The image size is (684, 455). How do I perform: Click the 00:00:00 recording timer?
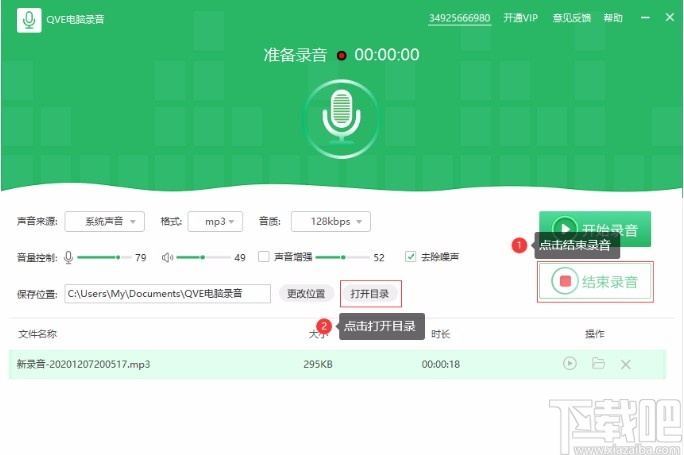pyautogui.click(x=387, y=55)
